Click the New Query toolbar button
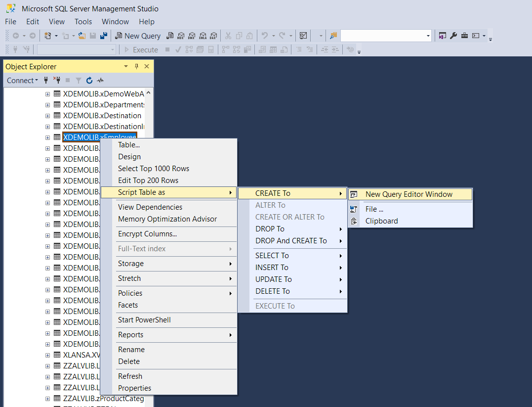532x407 pixels. tap(138, 36)
